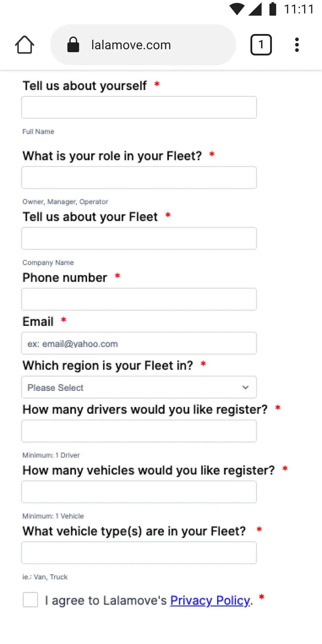
Task: Tap the Wi-Fi icon in the status bar
Action: [236, 9]
